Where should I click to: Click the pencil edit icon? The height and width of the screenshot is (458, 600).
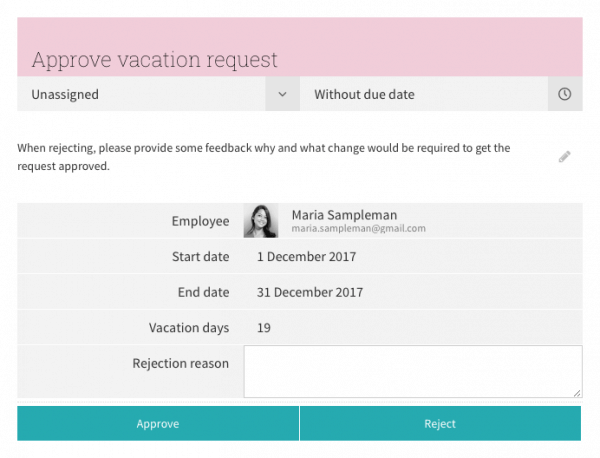point(565,157)
